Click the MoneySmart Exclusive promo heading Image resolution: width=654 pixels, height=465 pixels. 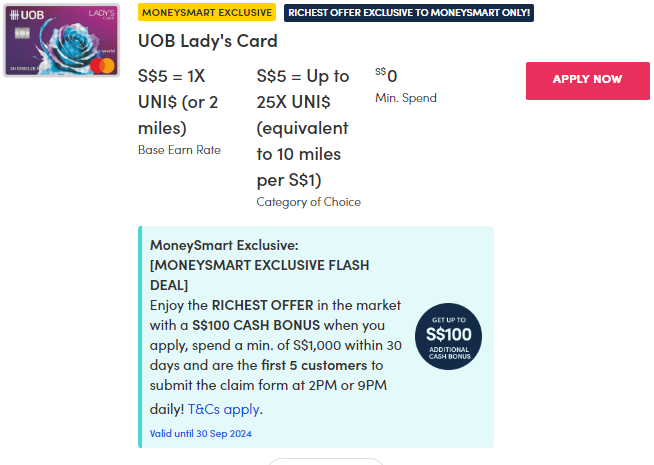224,244
